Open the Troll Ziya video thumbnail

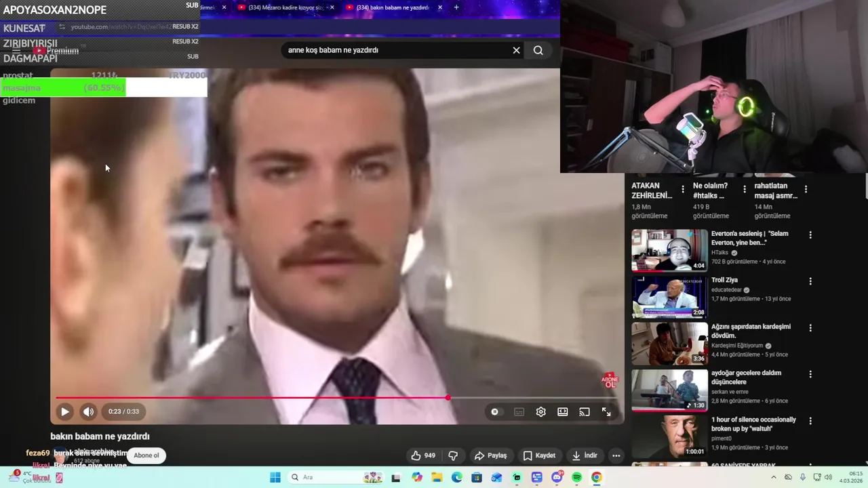click(x=669, y=297)
